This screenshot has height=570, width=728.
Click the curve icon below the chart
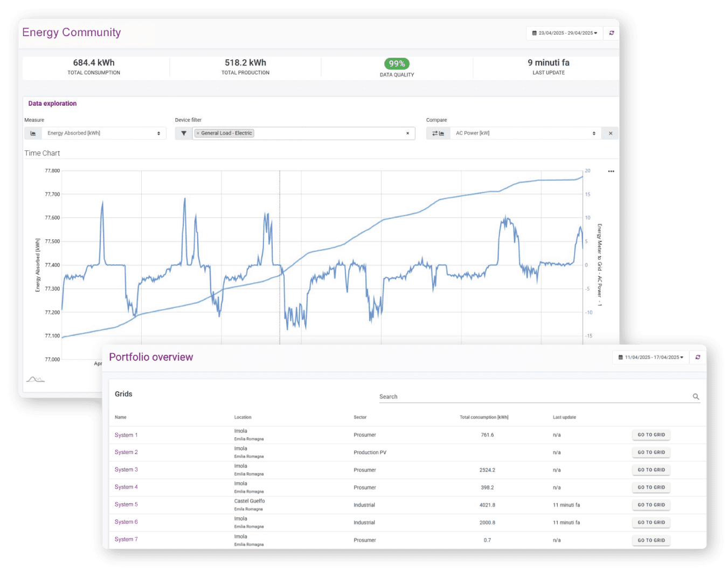point(36,379)
